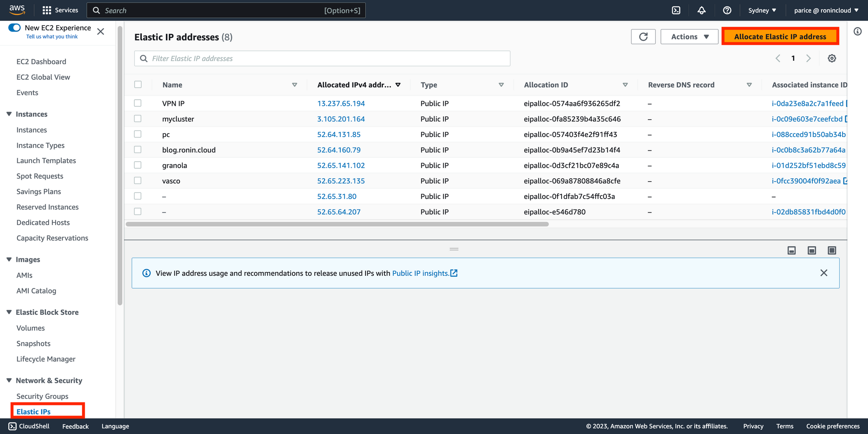
Task: Open the Actions dropdown
Action: [690, 37]
